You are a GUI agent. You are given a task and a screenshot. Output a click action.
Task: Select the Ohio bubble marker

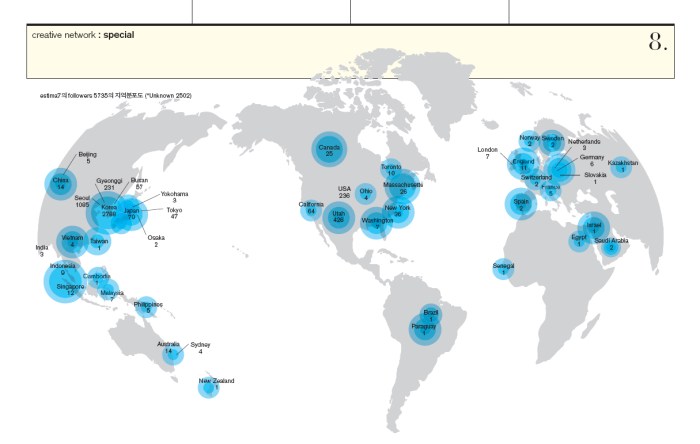(x=365, y=193)
